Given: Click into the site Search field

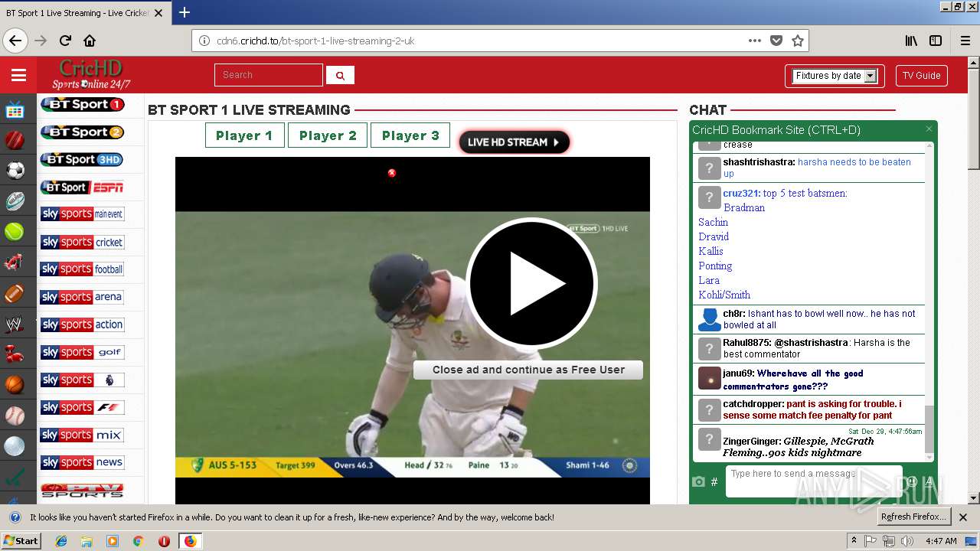Looking at the screenshot, I should tap(269, 75).
